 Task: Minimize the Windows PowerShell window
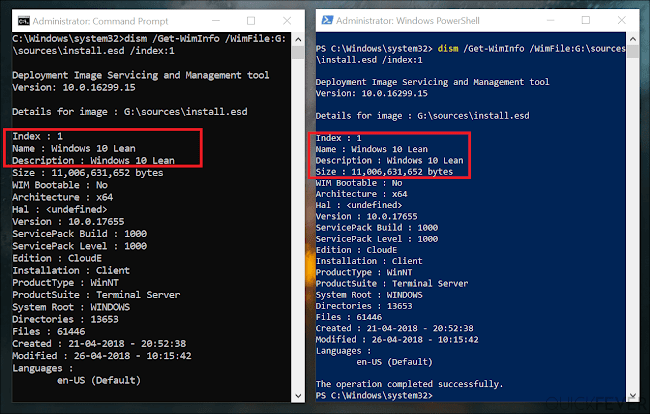(x=551, y=20)
